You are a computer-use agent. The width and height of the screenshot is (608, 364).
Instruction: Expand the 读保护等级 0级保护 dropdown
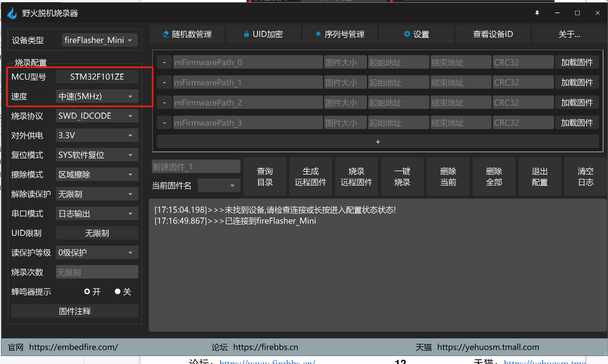coord(97,252)
